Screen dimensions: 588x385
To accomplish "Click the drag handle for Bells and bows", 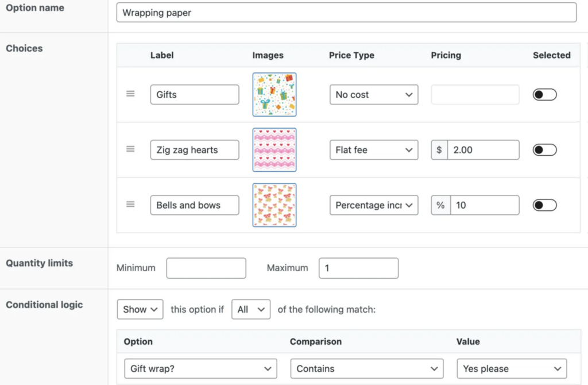I will pyautogui.click(x=130, y=204).
